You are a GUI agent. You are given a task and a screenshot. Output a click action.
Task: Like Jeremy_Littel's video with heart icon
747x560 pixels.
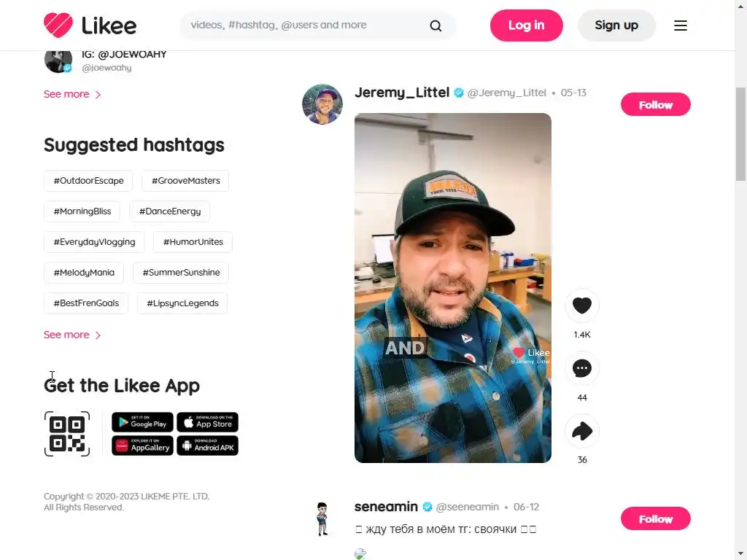coord(581,306)
